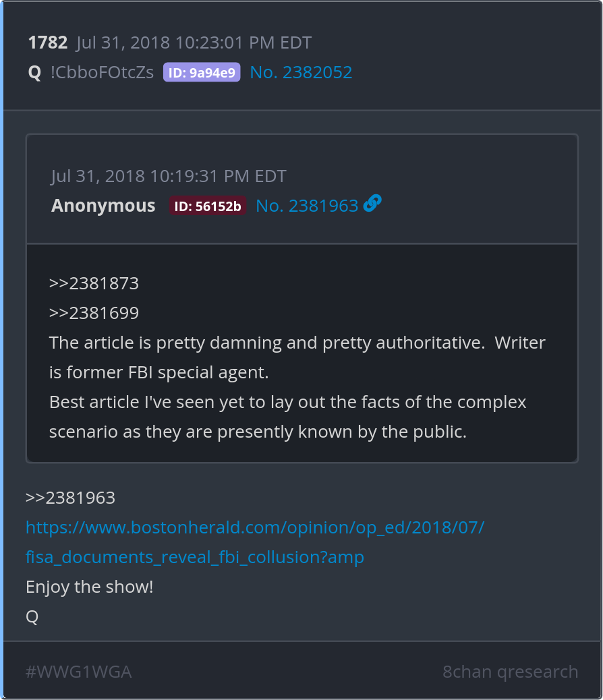Click the >>2381699 reply reference
This screenshot has width=603, height=700.
[94, 313]
